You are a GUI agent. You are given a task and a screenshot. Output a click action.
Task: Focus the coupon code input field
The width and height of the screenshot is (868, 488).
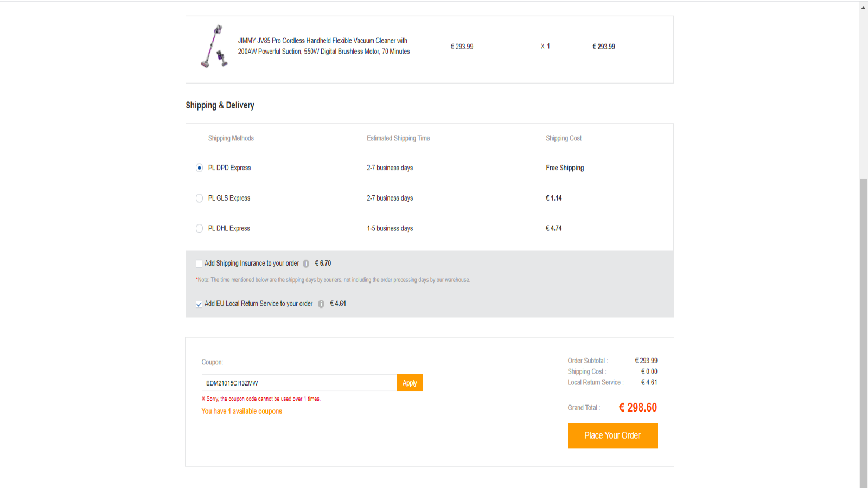tap(299, 383)
